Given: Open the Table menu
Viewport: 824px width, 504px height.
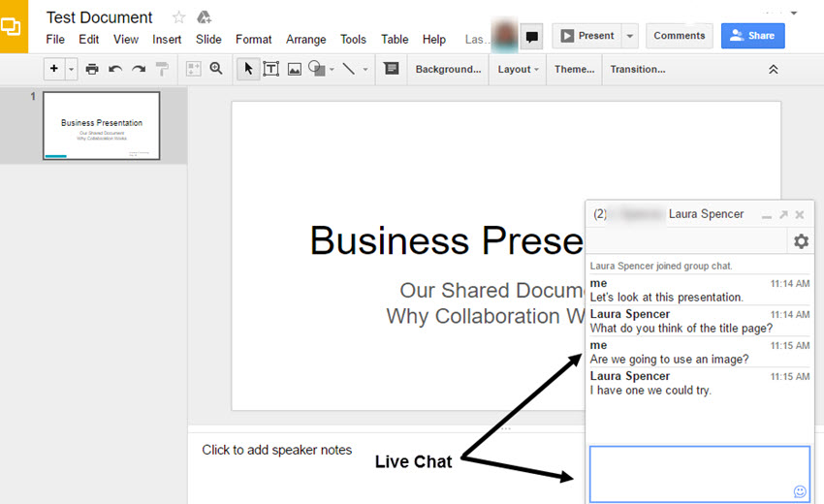Looking at the screenshot, I should (x=395, y=40).
